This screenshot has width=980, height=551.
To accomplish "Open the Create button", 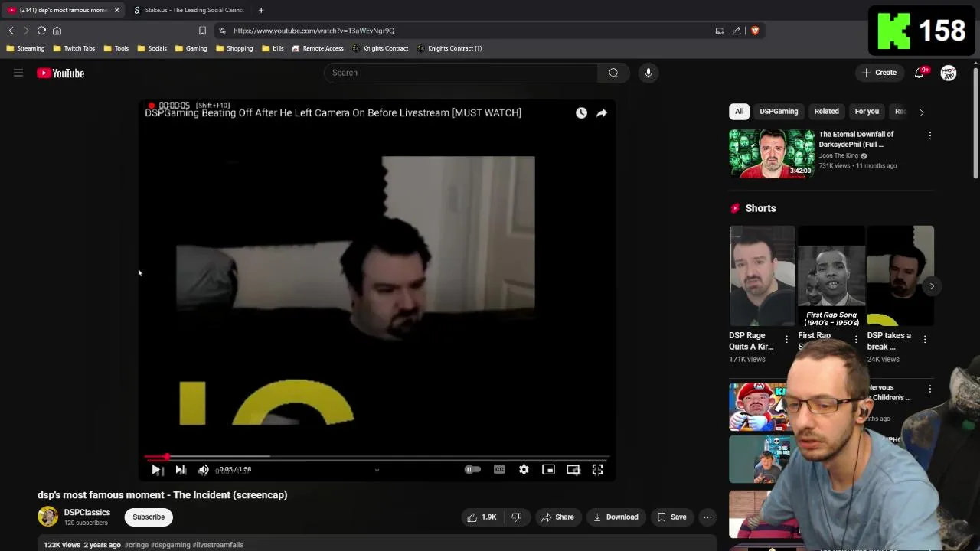I will (x=878, y=73).
